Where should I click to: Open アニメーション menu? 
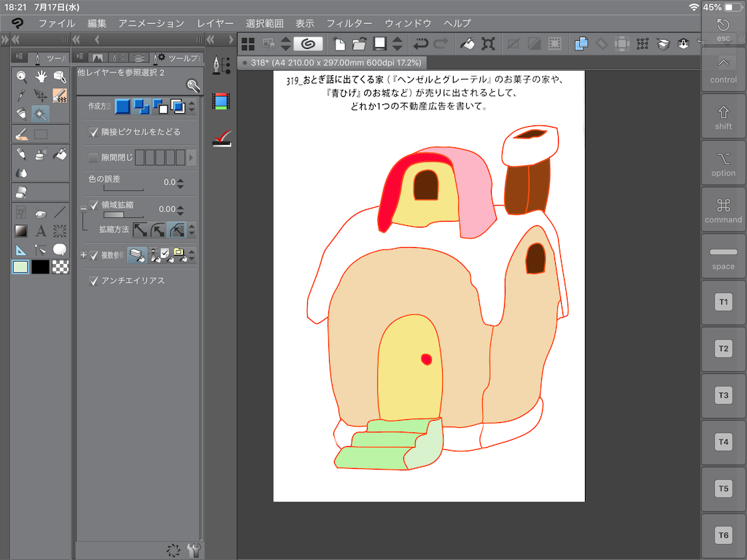(151, 23)
